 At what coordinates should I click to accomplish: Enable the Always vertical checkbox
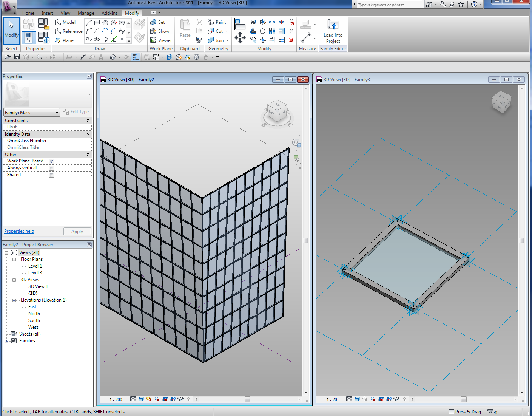click(x=51, y=168)
